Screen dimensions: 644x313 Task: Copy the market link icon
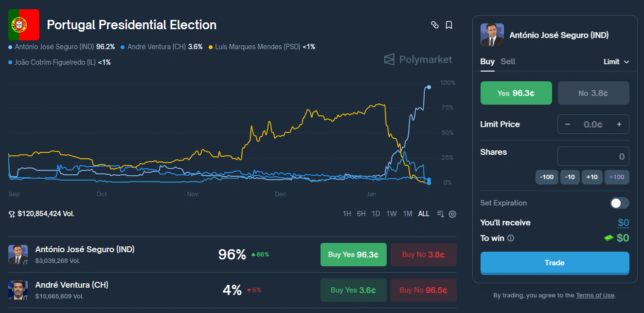point(435,25)
